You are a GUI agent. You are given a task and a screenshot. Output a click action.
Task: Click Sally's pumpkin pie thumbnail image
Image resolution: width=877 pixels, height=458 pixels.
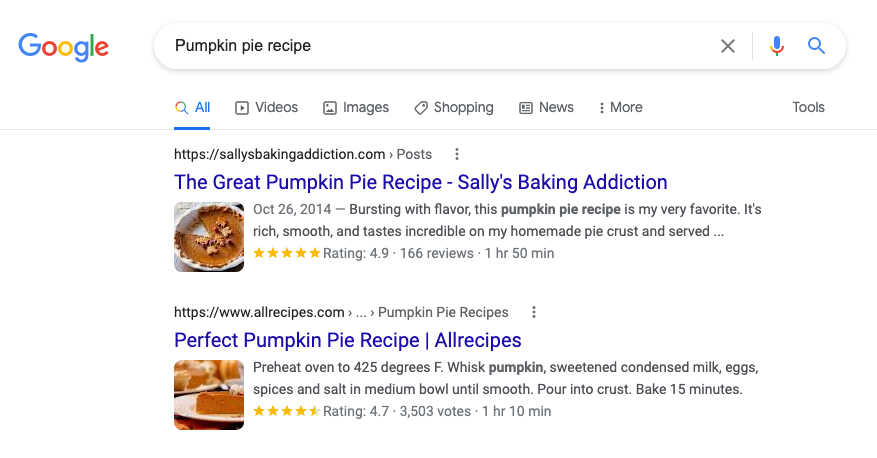209,237
